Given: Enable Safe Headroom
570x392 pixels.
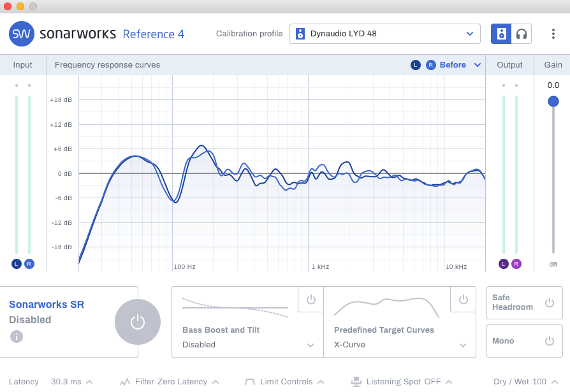Looking at the screenshot, I should pos(525,303).
